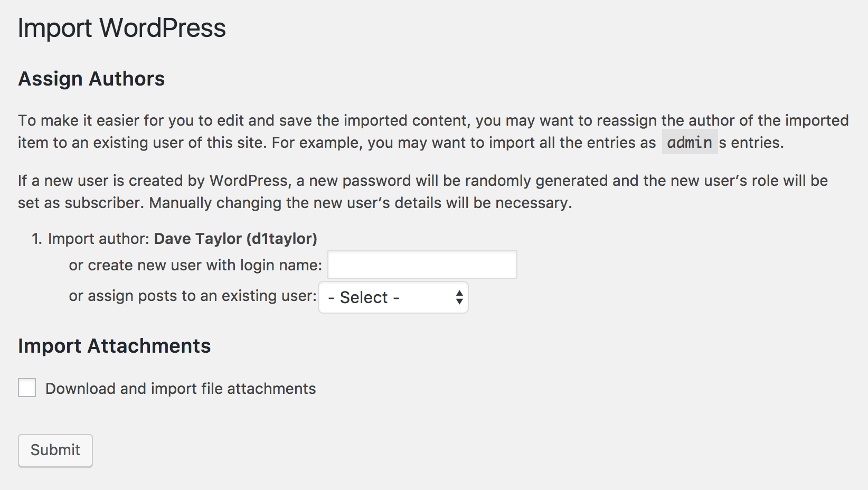Image resolution: width=868 pixels, height=490 pixels.
Task: Click the up-down arrows on the Select dropdown
Action: tap(459, 297)
